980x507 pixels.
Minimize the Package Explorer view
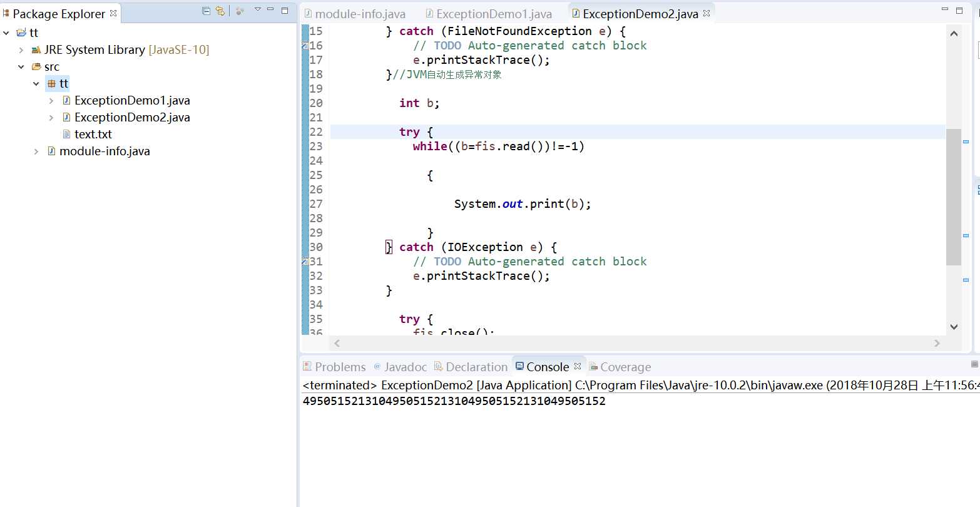tap(270, 9)
